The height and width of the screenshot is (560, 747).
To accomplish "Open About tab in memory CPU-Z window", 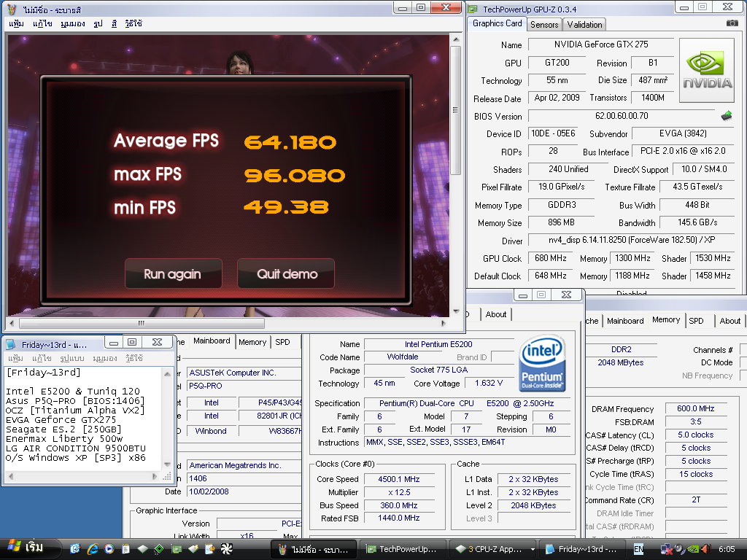I will (x=729, y=321).
